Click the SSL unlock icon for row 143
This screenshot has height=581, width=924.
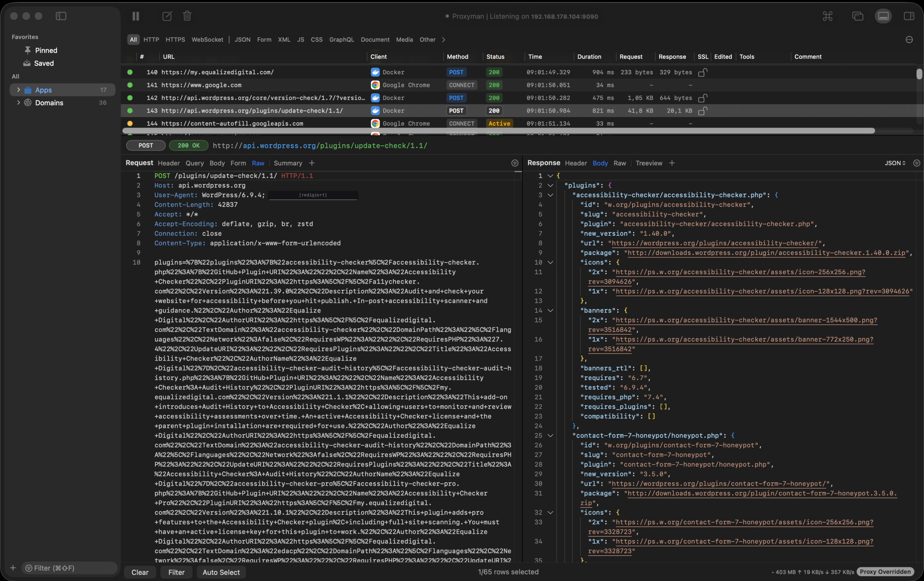(703, 110)
